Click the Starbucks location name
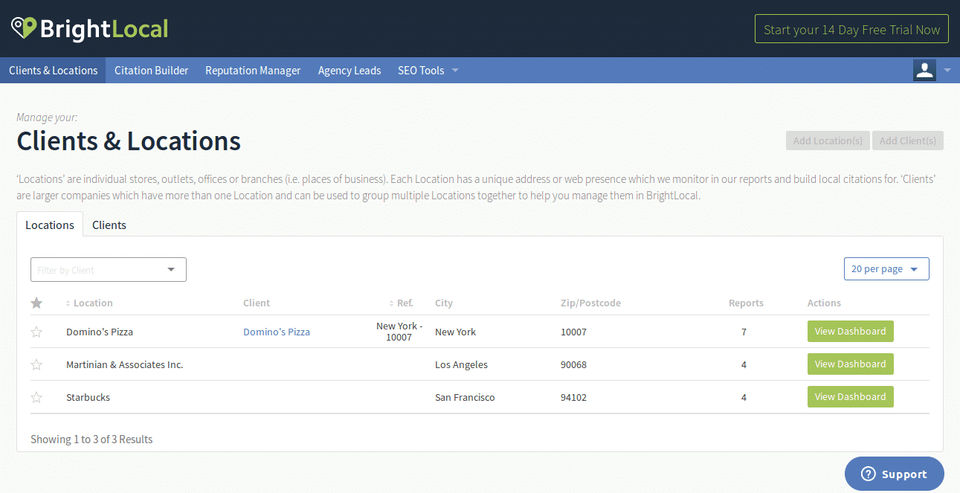 pos(88,397)
